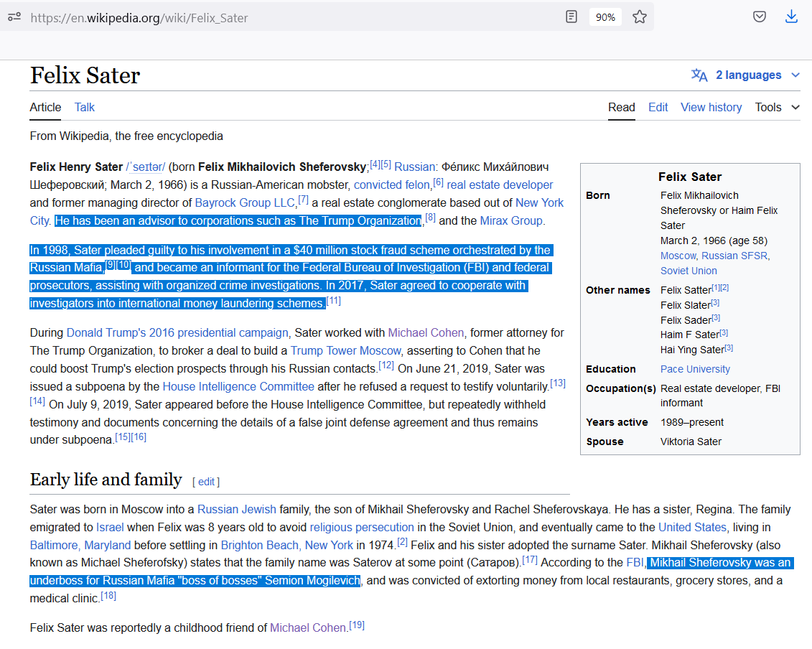
Task: Follow the Trump Tower Moscow link
Action: [x=346, y=351]
